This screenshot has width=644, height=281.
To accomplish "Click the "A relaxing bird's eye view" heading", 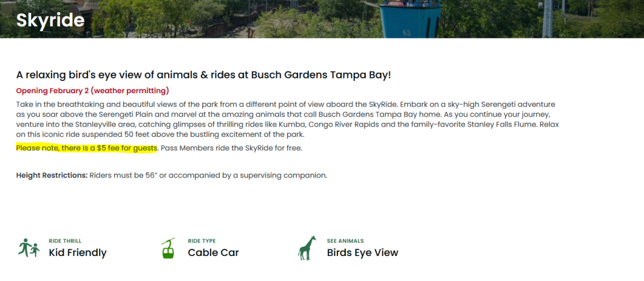I will click(x=204, y=75).
